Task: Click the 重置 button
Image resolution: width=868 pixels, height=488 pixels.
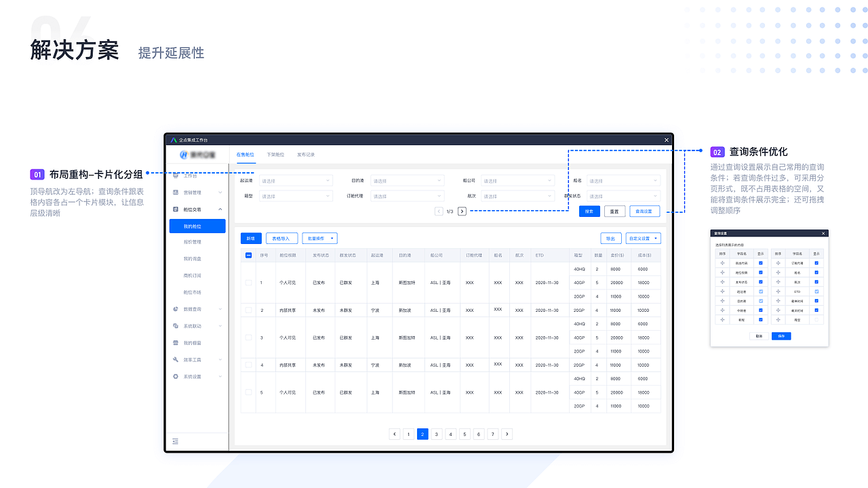Action: 614,211
